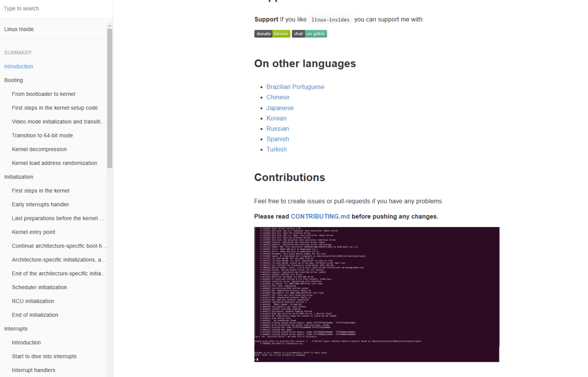Open the Turkish translation link
Screen dimensions: 588x377
click(276, 149)
